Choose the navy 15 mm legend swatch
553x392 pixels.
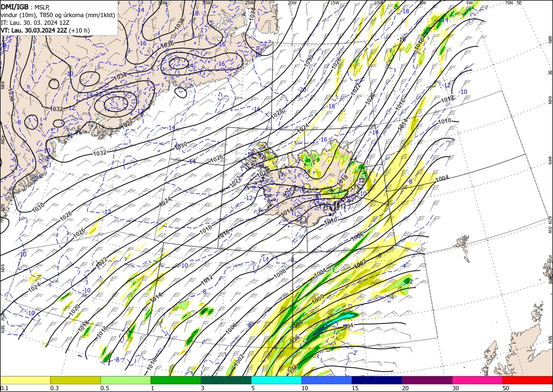pos(377,380)
